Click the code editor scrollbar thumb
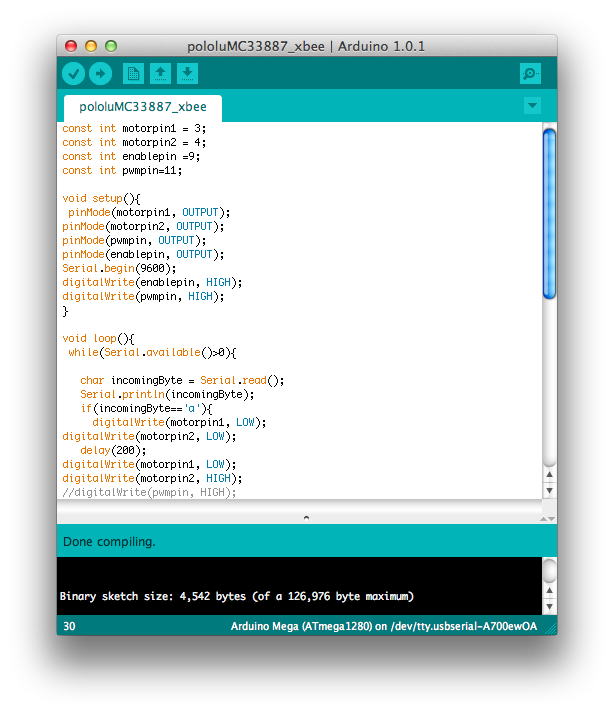Image resolution: width=614 pixels, height=714 pixels. point(549,214)
